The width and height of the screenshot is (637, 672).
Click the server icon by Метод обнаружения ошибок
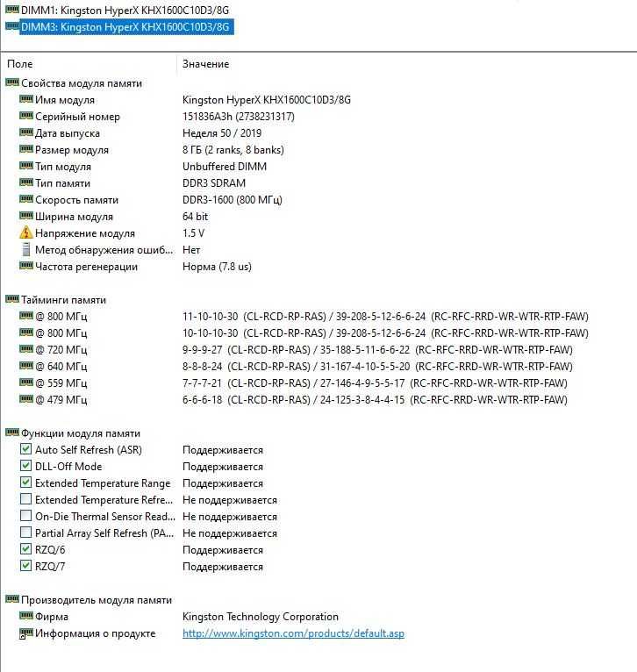[x=26, y=249]
